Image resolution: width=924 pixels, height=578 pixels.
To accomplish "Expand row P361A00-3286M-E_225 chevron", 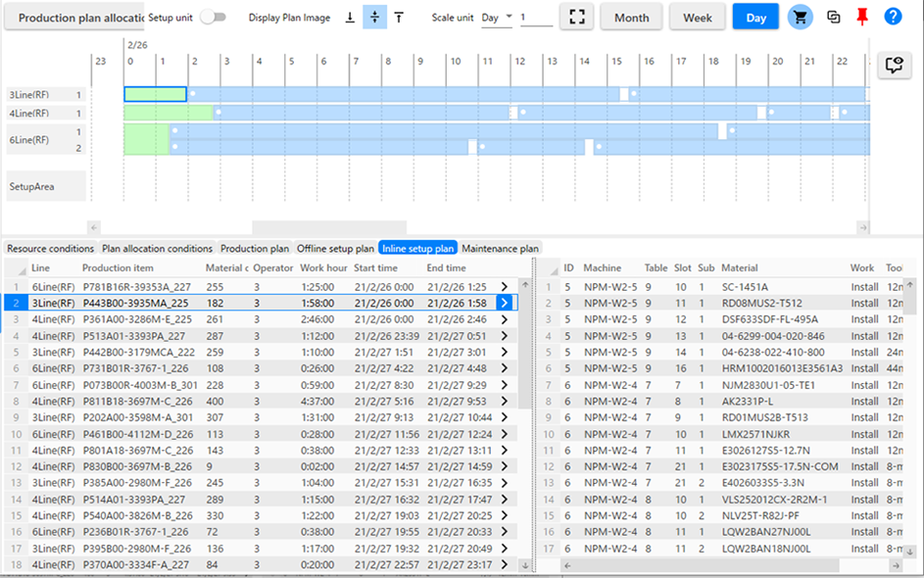I will pos(505,319).
